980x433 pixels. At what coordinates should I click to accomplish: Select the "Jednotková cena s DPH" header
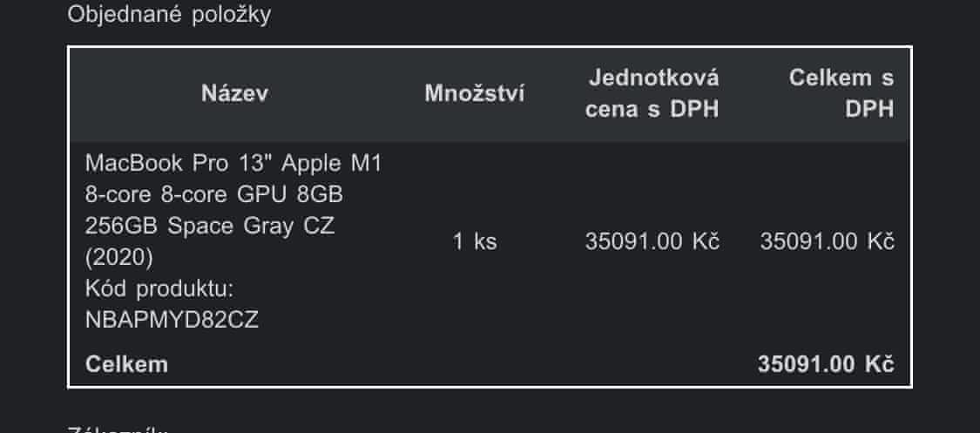click(652, 94)
